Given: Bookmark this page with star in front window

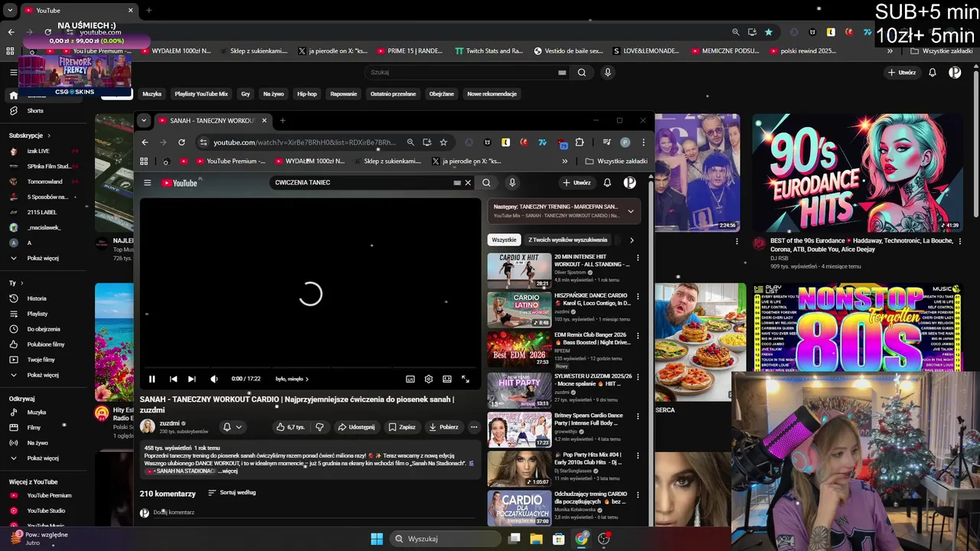Looking at the screenshot, I should pos(443,142).
